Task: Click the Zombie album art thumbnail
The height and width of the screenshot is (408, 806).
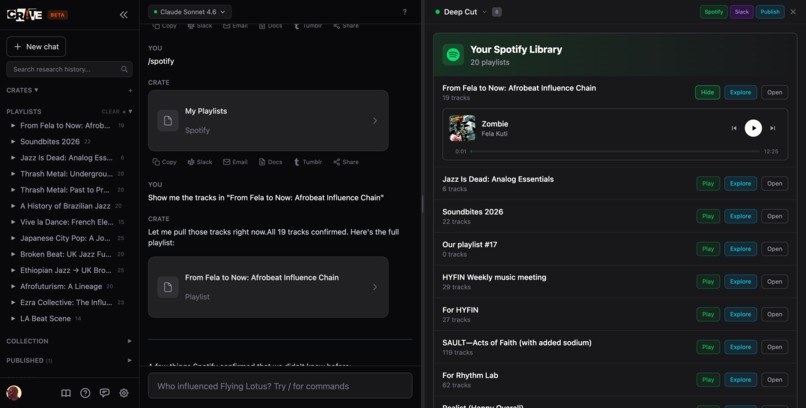Action: click(462, 128)
